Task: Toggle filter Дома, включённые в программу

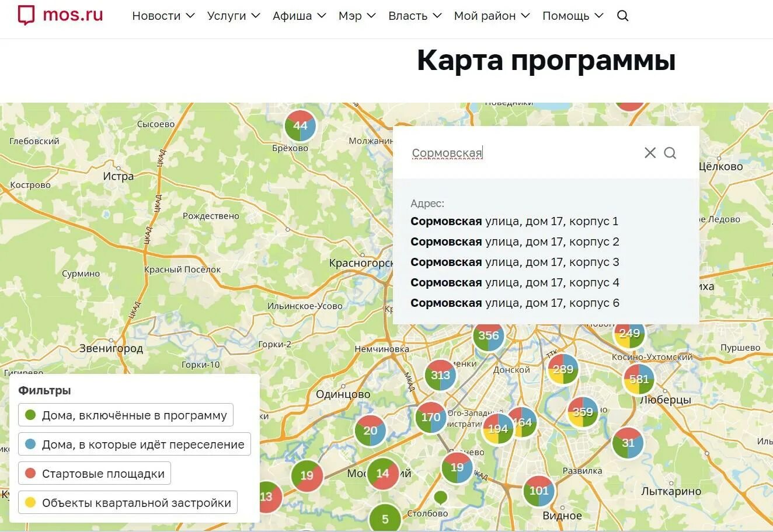Action: pyautogui.click(x=126, y=415)
